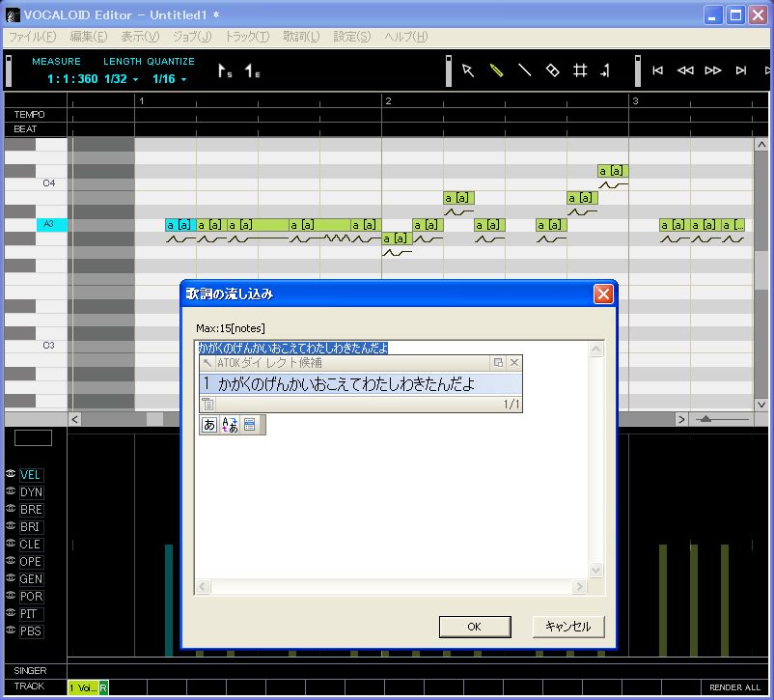Screen dimensions: 774x700
Task: Open the 設定(S) menu
Action: tap(352, 37)
